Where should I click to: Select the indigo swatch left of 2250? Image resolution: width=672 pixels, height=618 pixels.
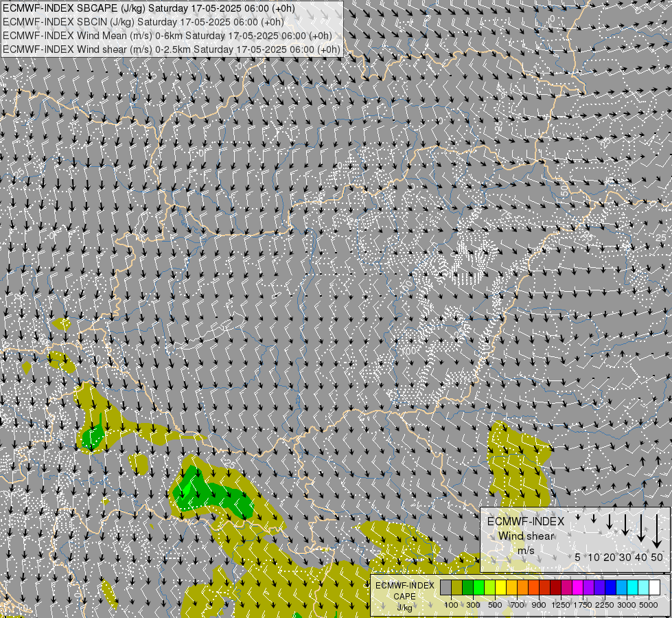pyautogui.click(x=599, y=588)
